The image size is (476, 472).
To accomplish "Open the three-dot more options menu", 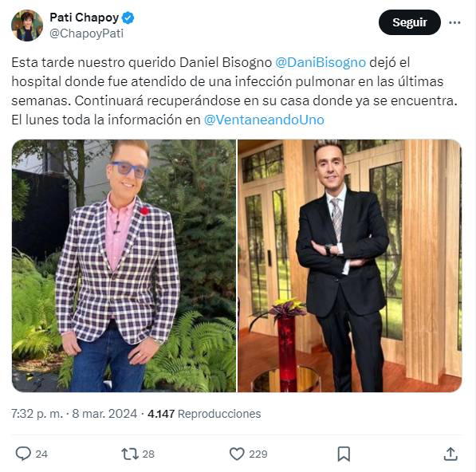I will (454, 22).
